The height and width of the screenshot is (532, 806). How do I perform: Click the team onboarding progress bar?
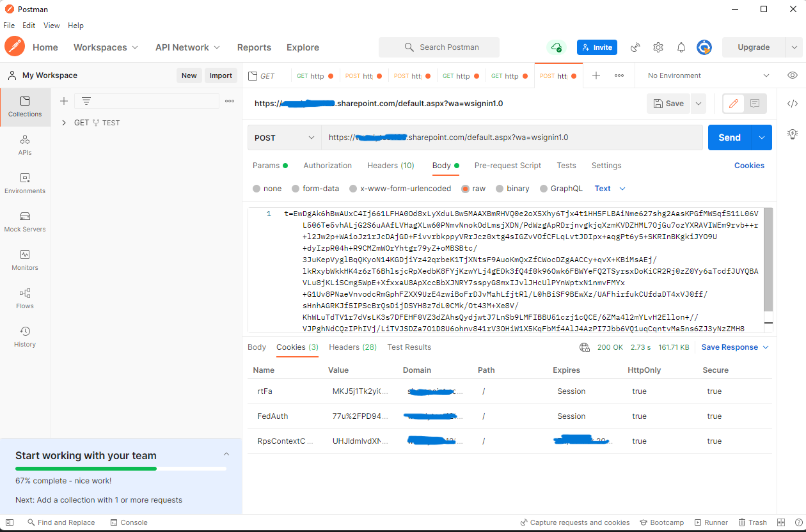point(121,469)
